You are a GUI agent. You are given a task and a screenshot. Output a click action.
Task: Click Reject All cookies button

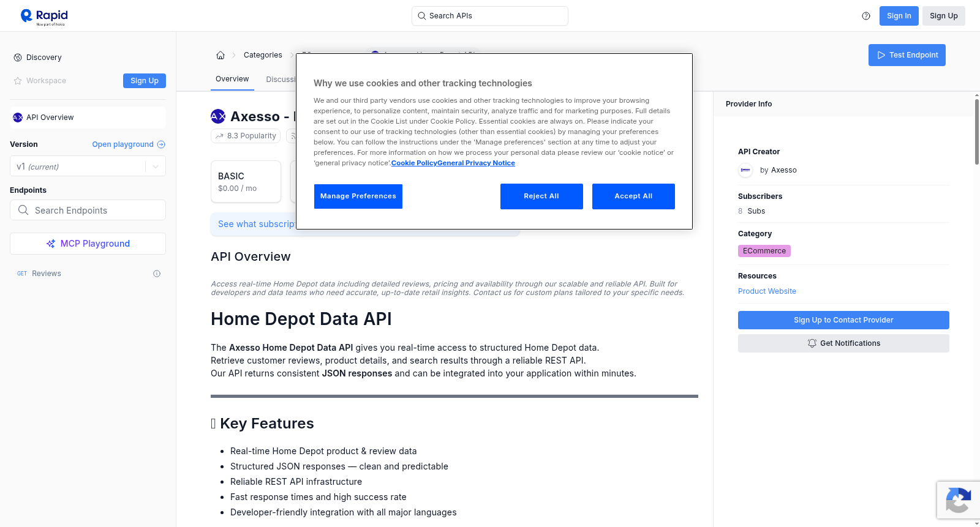click(x=541, y=196)
